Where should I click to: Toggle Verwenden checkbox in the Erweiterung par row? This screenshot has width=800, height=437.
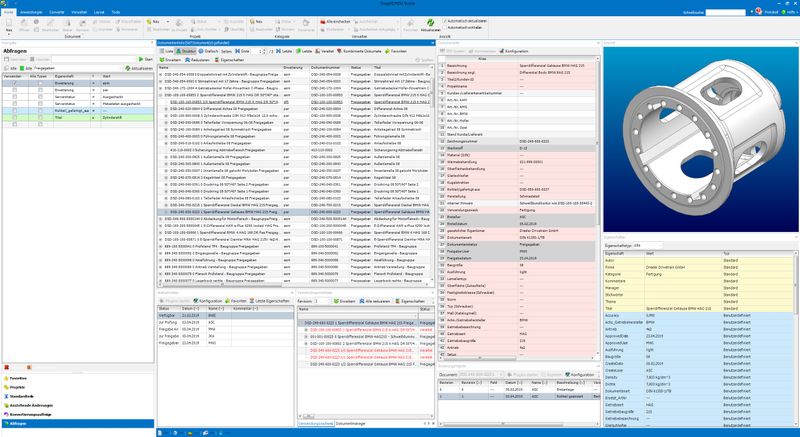tap(14, 90)
